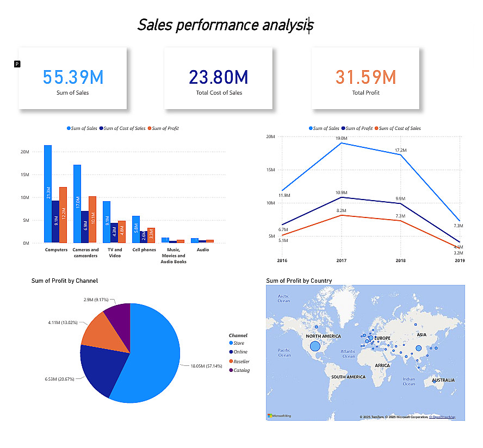The image size is (483, 448).
Task: Click the Sum of Profit by Country map title
Action: [299, 281]
